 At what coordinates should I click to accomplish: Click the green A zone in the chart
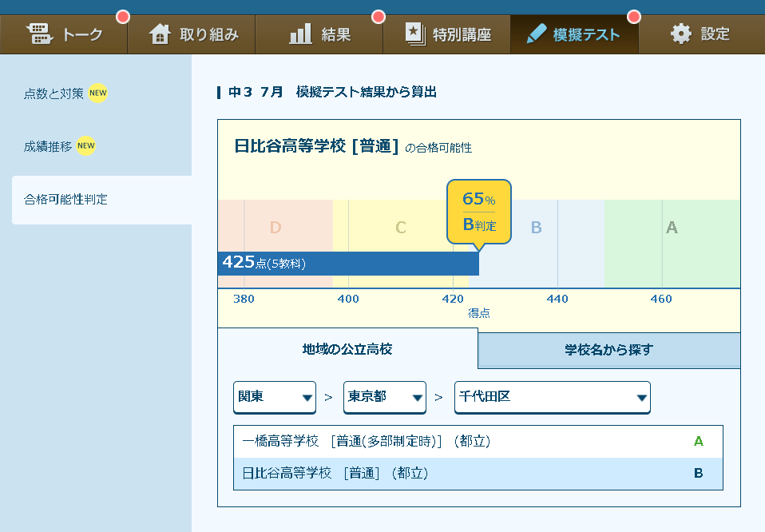pos(672,227)
